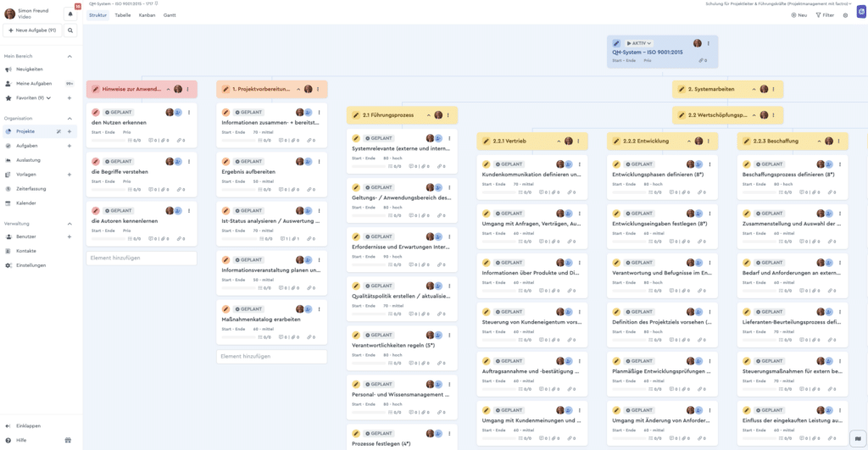Switch to Tabelle view tab

123,15
